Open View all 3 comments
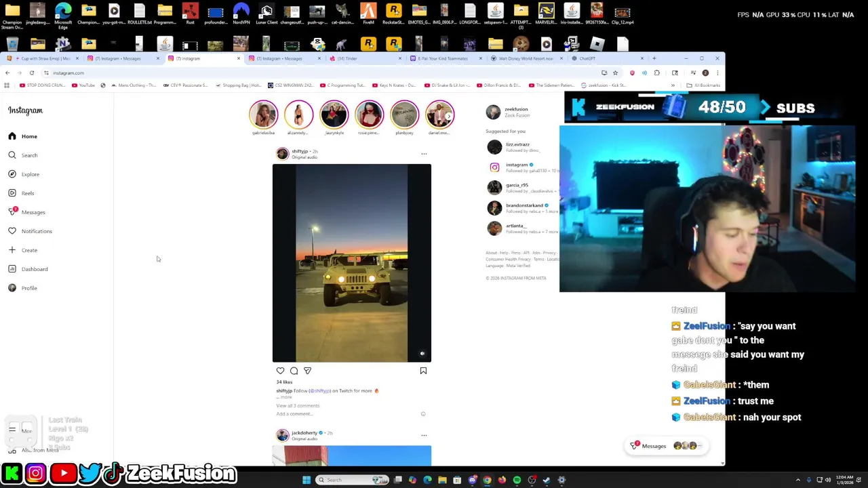 298,405
